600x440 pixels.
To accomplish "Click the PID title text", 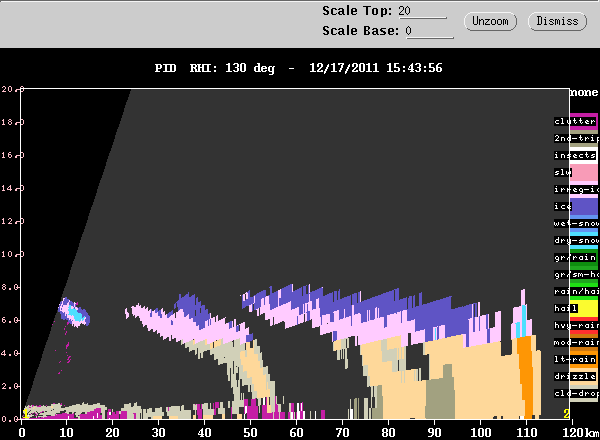I will pyautogui.click(x=165, y=68).
